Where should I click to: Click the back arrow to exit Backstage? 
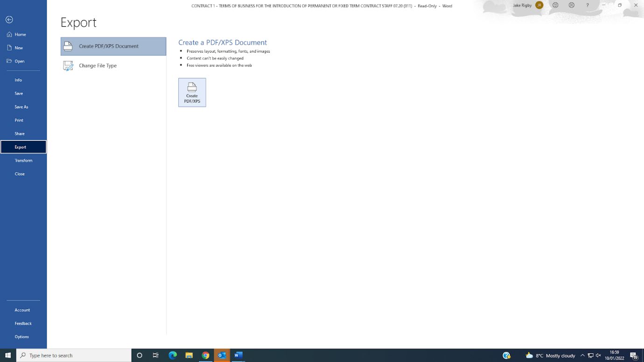[9, 20]
